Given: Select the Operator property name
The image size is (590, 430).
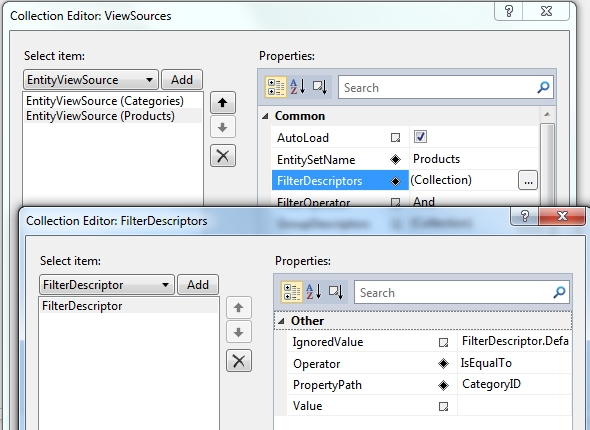Looking at the screenshot, I should point(316,364).
